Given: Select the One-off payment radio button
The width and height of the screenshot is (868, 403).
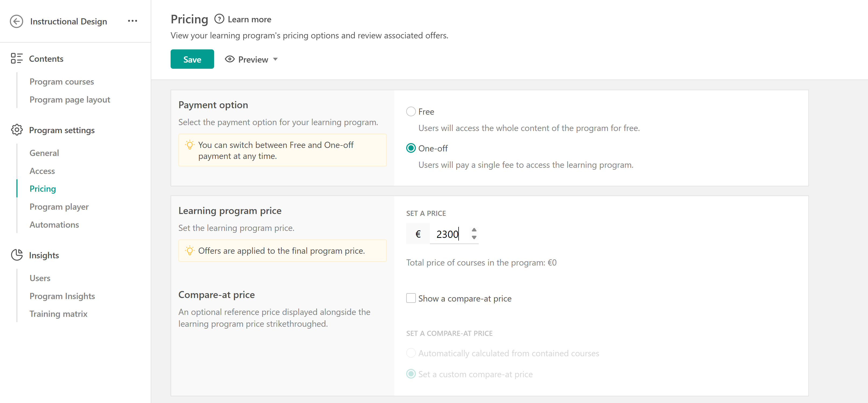Looking at the screenshot, I should (x=411, y=148).
